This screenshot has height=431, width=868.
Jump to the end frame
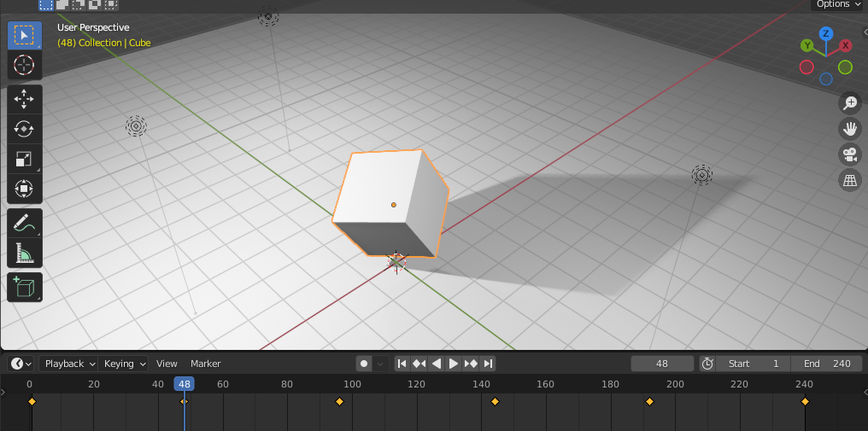[x=488, y=364]
